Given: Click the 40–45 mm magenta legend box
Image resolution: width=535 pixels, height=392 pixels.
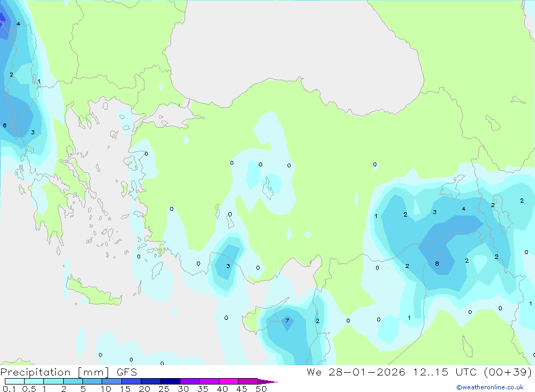Looking at the screenshot, I should coord(228,381).
